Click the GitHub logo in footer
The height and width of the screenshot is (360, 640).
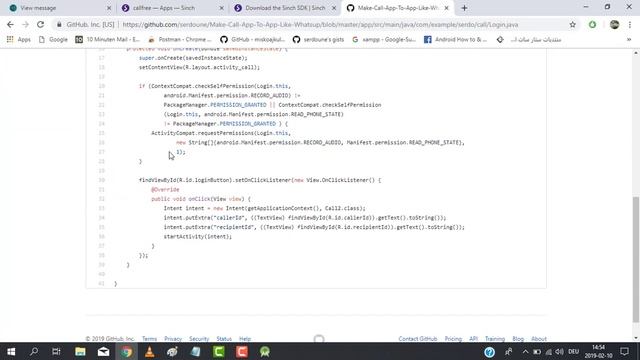pos(319,339)
